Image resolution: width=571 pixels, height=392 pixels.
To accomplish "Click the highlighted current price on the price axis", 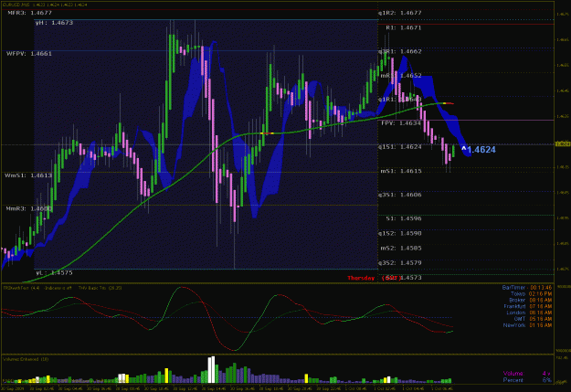I will point(563,144).
